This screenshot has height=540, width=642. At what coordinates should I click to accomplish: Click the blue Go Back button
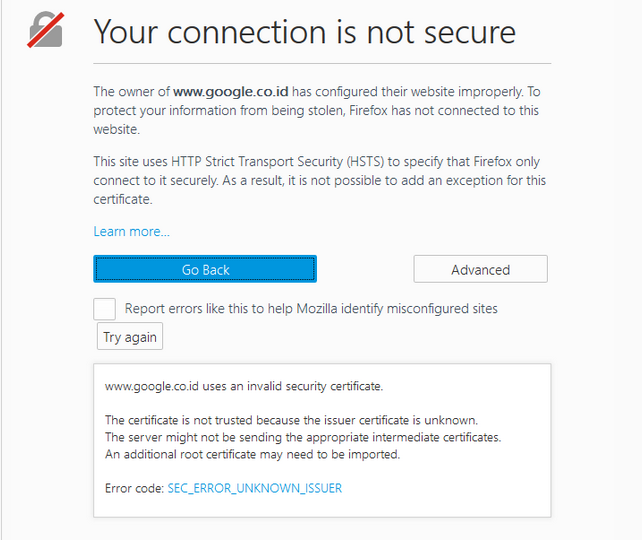(205, 269)
